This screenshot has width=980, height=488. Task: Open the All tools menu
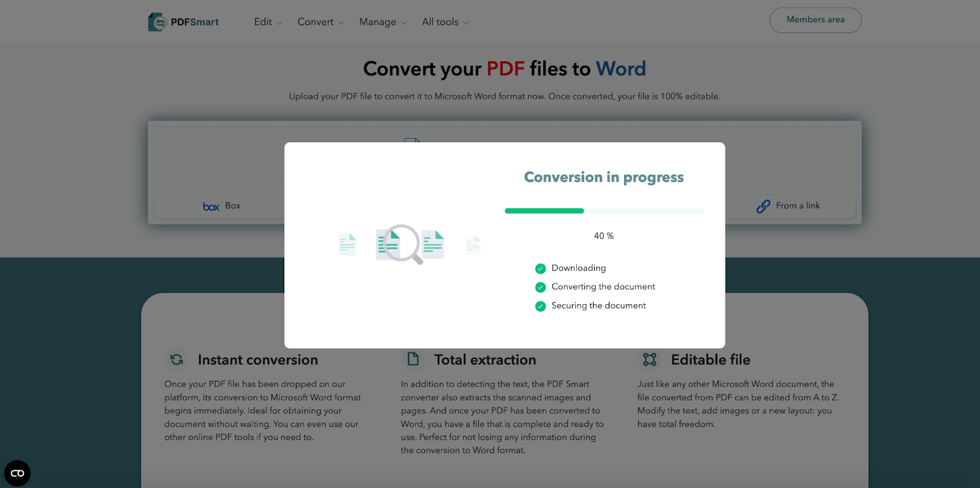[445, 22]
